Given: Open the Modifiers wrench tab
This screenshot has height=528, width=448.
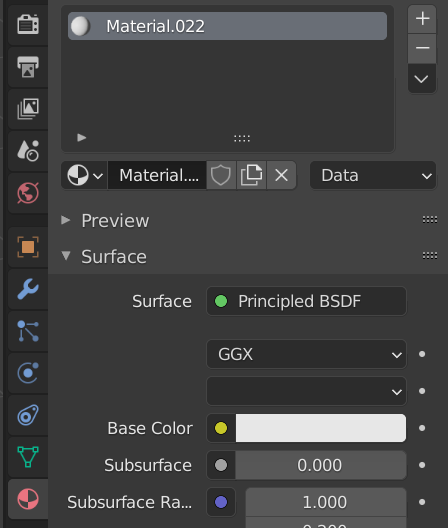Looking at the screenshot, I should pyautogui.click(x=28, y=289).
